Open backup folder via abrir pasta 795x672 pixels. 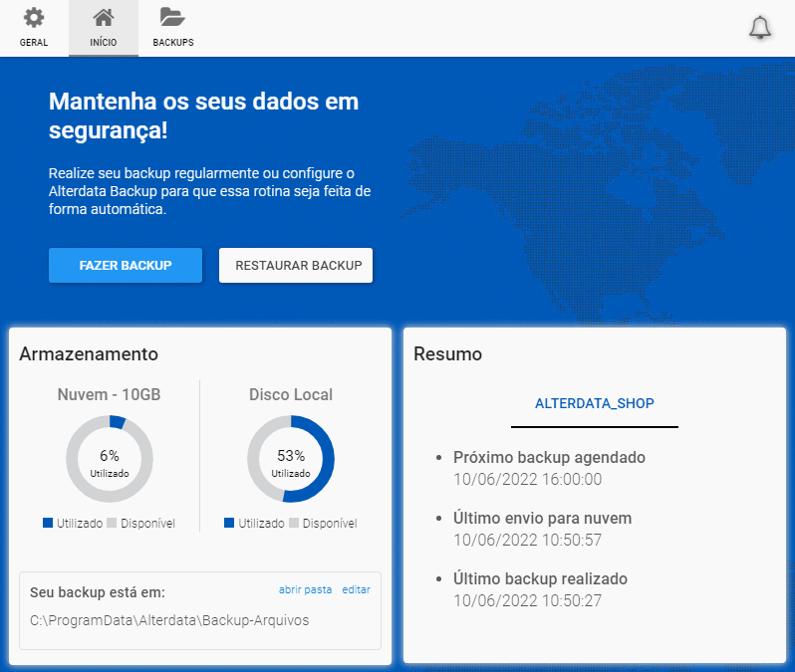[305, 589]
